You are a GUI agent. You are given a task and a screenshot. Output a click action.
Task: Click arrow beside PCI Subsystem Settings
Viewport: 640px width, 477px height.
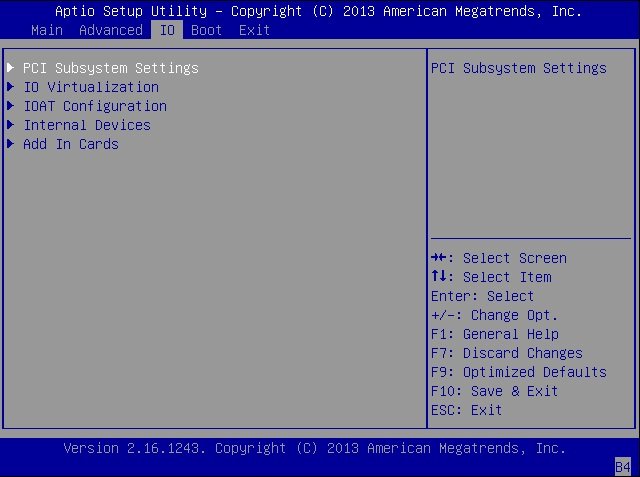point(11,67)
